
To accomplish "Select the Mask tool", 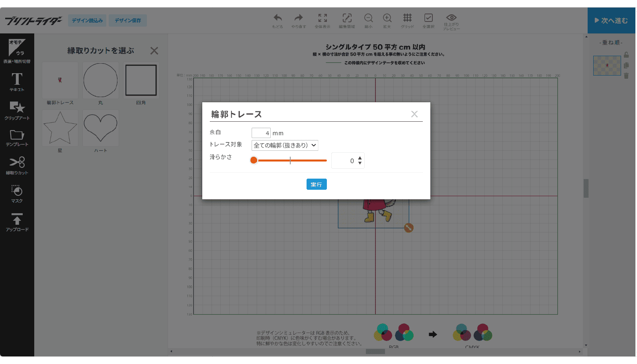I will coord(17,194).
